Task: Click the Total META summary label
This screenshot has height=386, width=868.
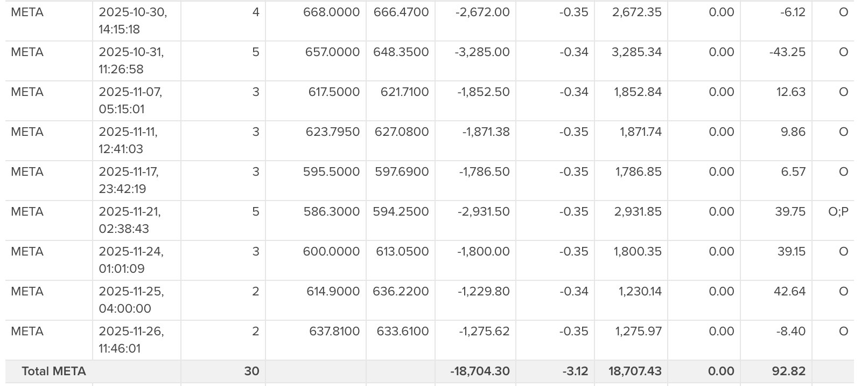Action: click(x=54, y=371)
